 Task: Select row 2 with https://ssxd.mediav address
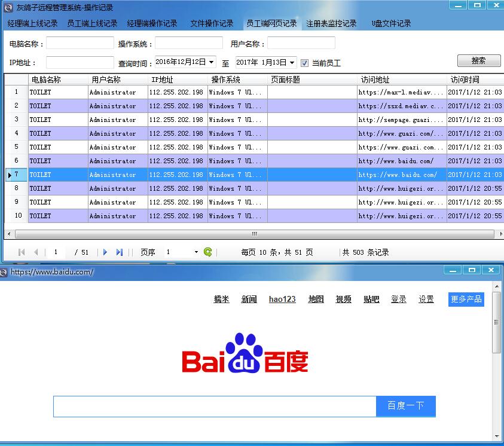pos(254,106)
